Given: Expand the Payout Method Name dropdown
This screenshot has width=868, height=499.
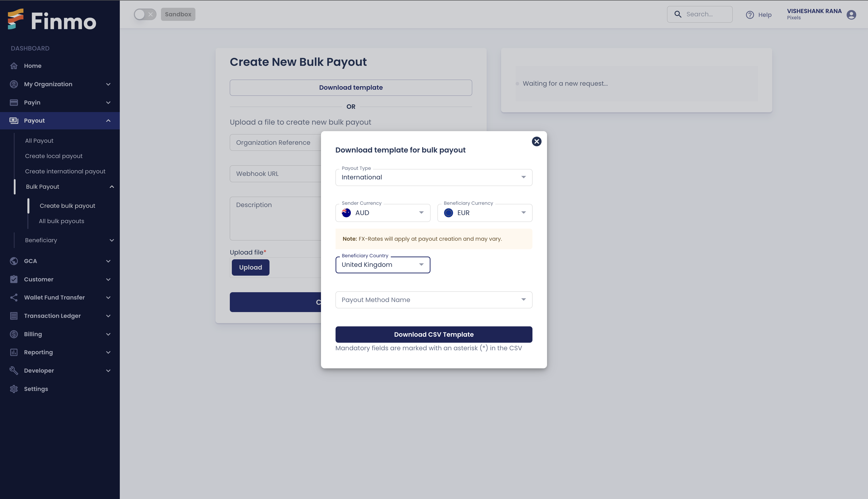Looking at the screenshot, I should (433, 299).
